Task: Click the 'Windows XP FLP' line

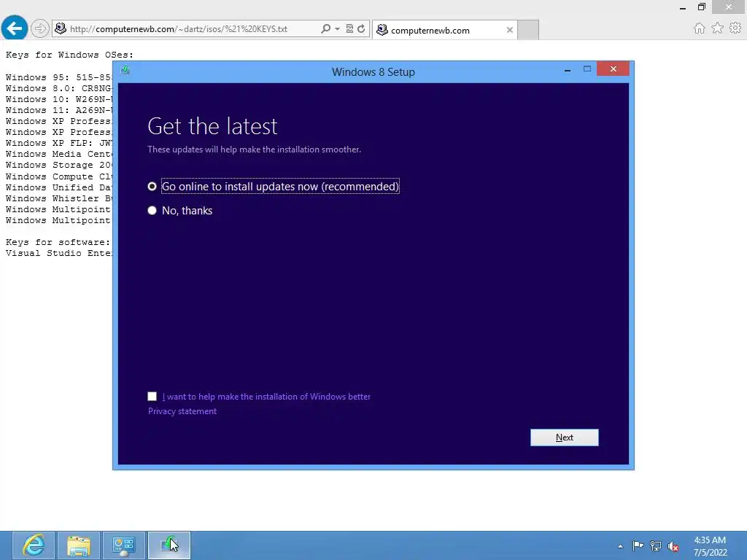Action: coord(58,143)
